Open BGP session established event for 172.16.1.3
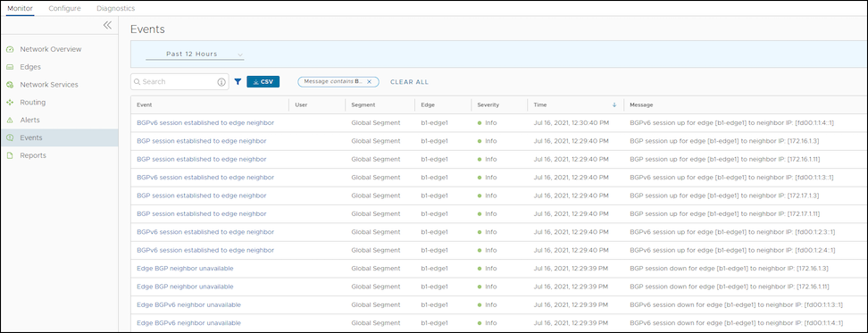868x333 pixels. [x=202, y=141]
